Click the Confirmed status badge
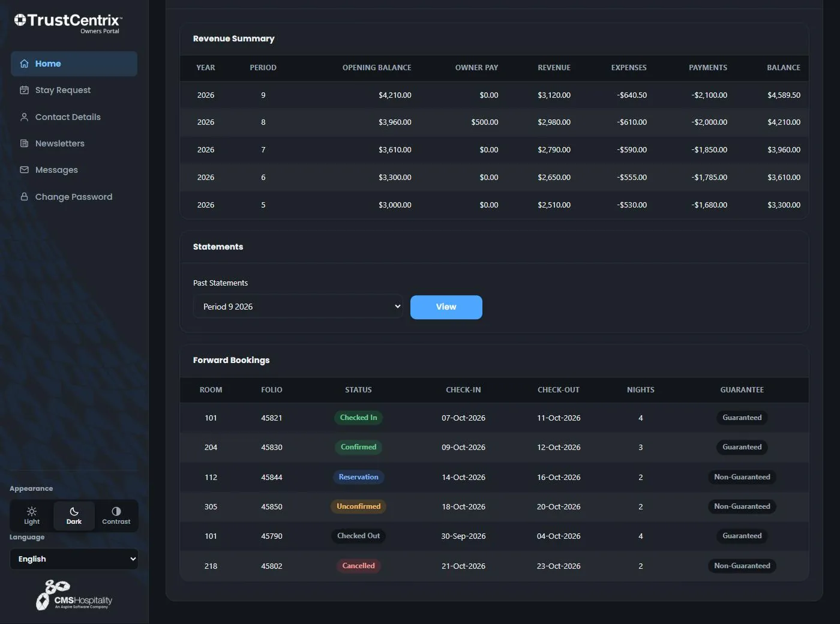This screenshot has width=840, height=624. 358,447
